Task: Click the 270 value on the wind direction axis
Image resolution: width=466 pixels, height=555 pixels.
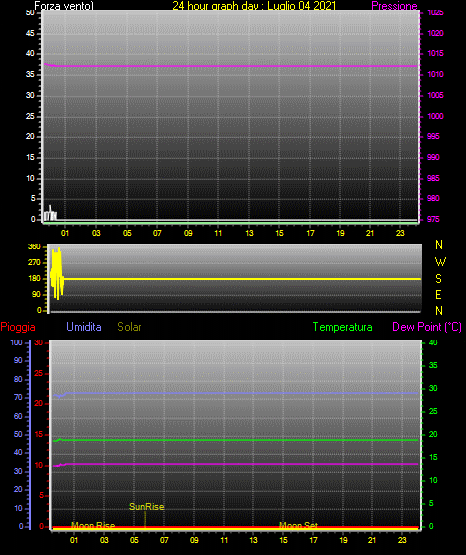Action: 34,263
